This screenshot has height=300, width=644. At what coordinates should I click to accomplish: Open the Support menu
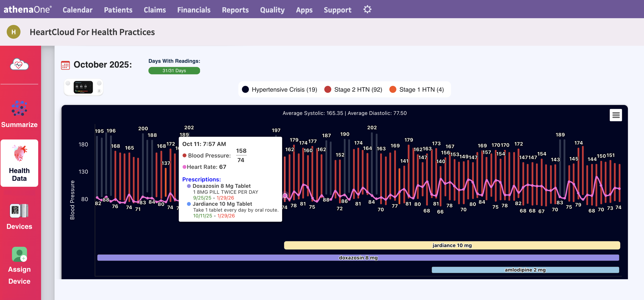pyautogui.click(x=337, y=10)
